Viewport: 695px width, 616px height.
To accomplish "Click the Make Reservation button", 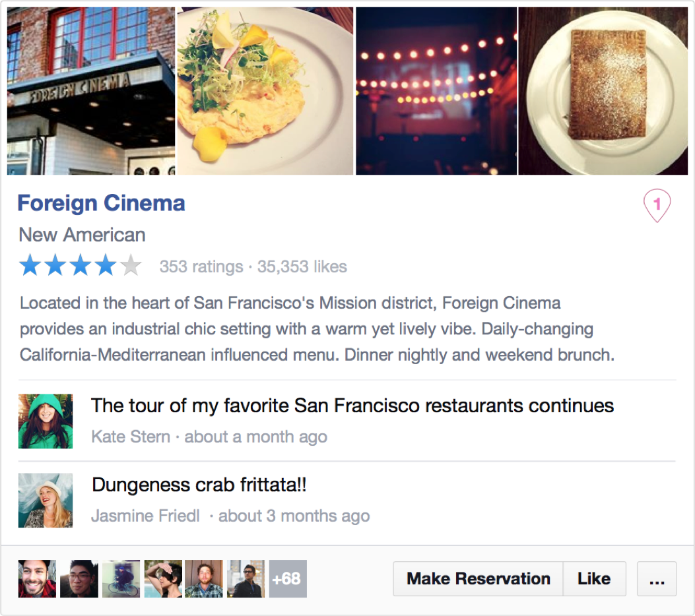I will [x=478, y=578].
